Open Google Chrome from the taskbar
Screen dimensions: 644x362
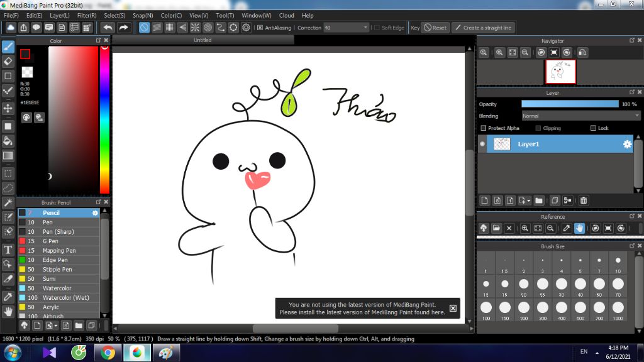tap(108, 353)
